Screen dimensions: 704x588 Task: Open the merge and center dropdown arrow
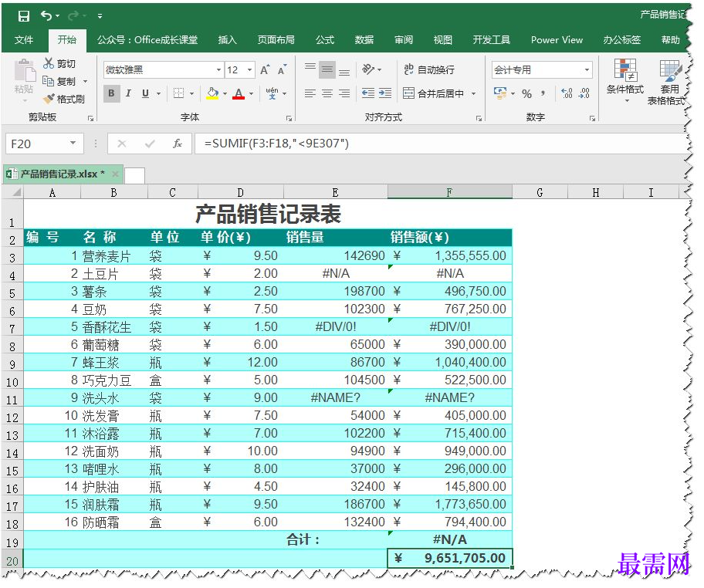[x=474, y=94]
